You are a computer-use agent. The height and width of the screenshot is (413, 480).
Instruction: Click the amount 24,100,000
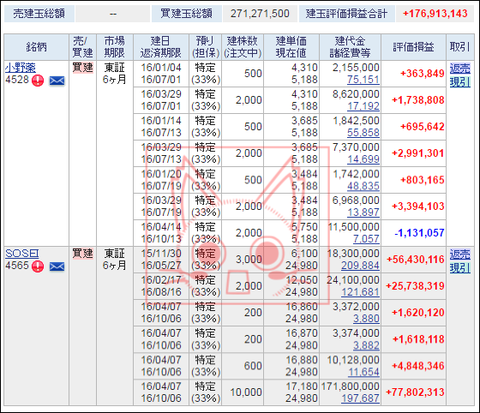(x=353, y=280)
